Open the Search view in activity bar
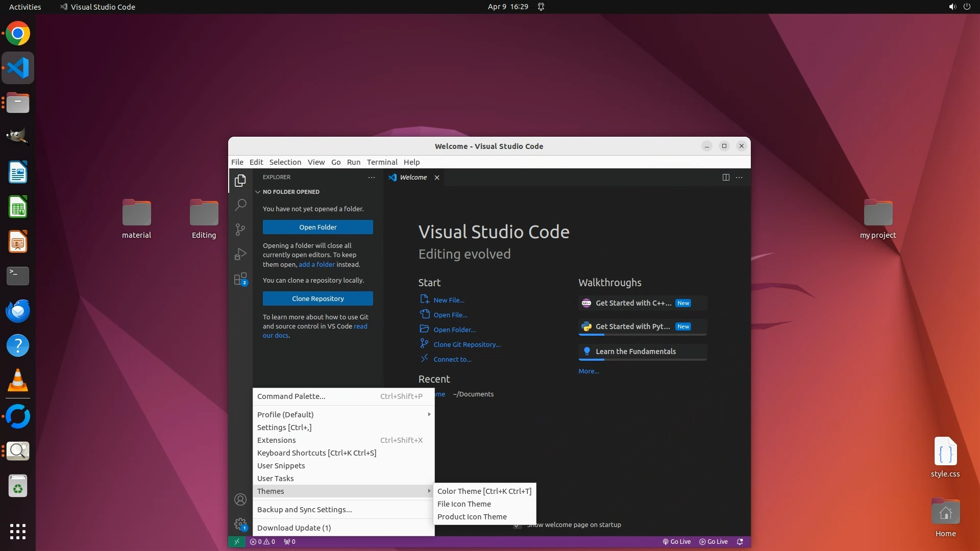 tap(240, 205)
